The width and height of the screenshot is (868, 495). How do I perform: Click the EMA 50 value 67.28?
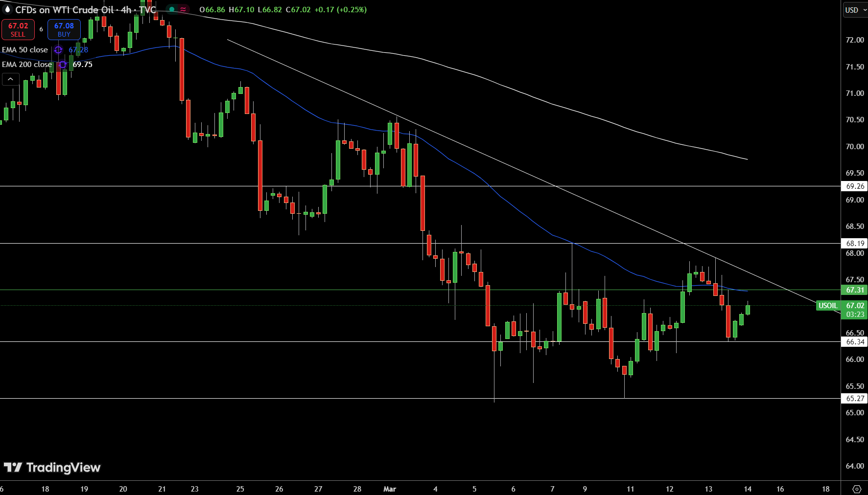click(x=78, y=50)
